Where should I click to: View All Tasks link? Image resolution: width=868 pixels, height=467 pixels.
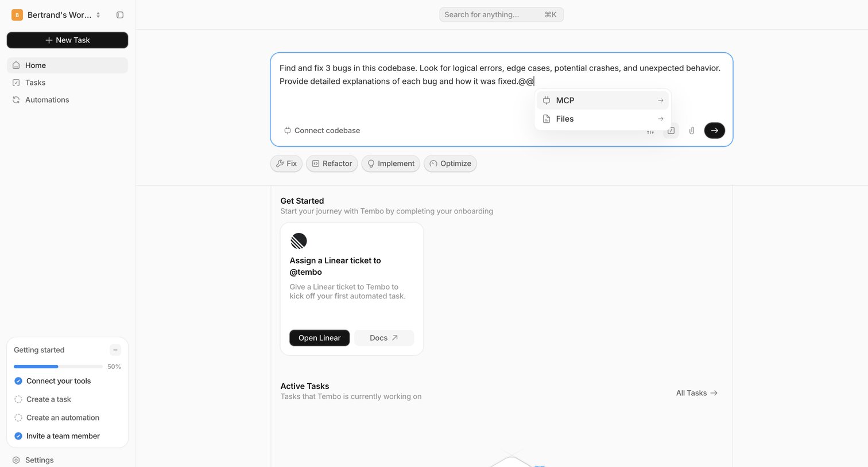coord(697,393)
